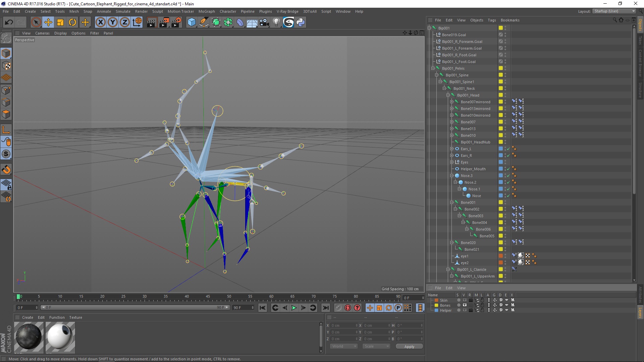644x362 pixels.
Task: Open Simulate menu
Action: (x=123, y=11)
